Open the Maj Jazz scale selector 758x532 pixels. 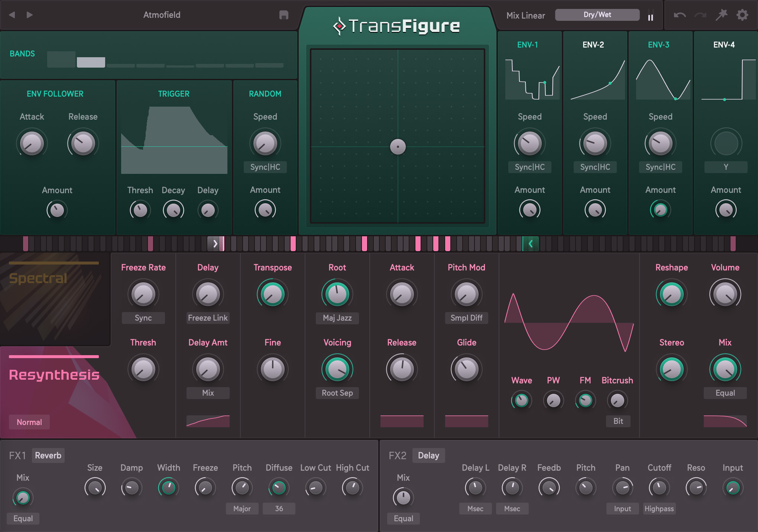pyautogui.click(x=337, y=318)
